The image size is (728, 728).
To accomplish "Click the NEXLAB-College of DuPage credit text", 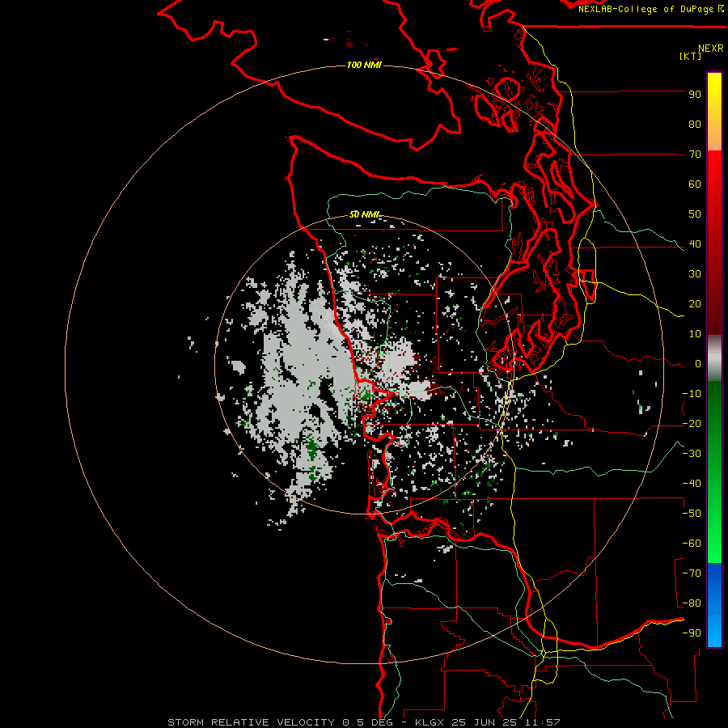I will coord(650,9).
